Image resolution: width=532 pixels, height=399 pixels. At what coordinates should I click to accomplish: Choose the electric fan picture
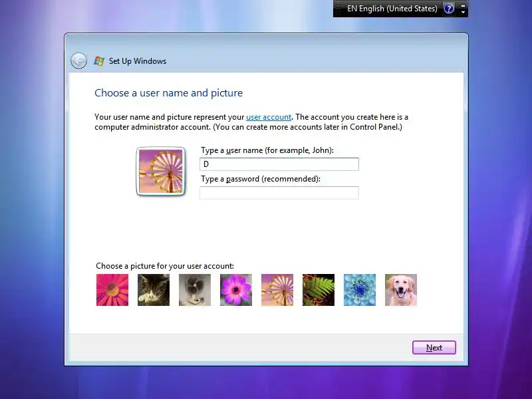pyautogui.click(x=195, y=290)
